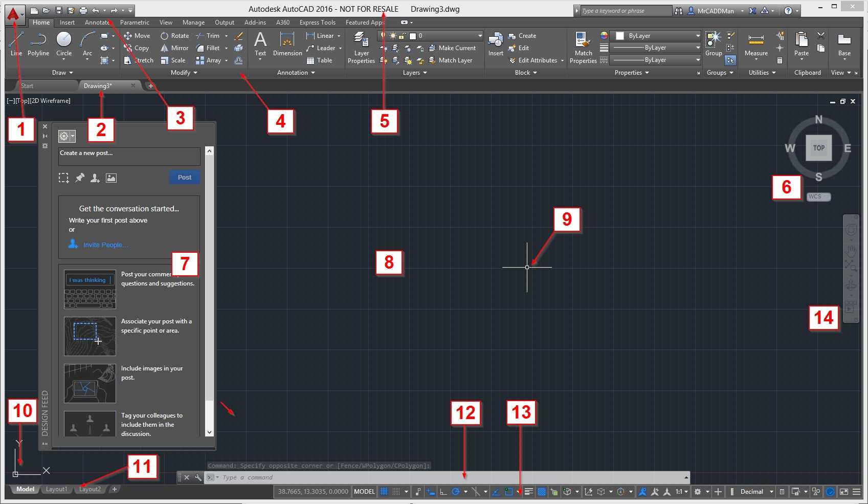The image size is (868, 504).
Task: Toggle ortho mode in the status bar
Action: pos(443,491)
